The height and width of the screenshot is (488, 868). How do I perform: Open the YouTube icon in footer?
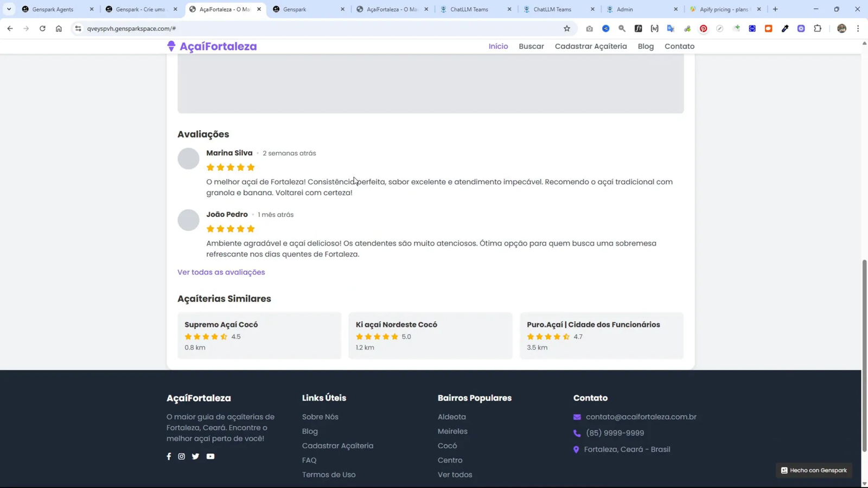click(210, 457)
